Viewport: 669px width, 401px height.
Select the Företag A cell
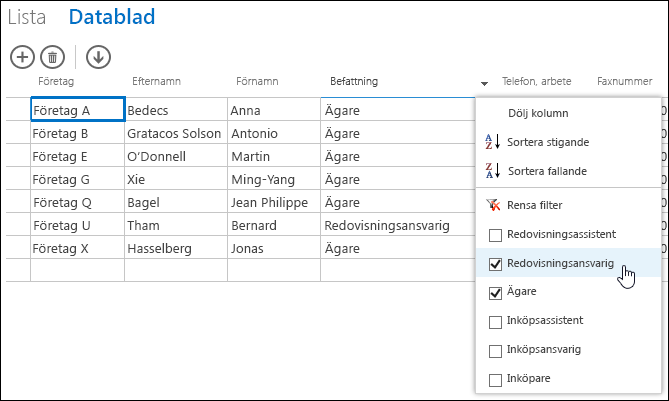click(x=78, y=109)
